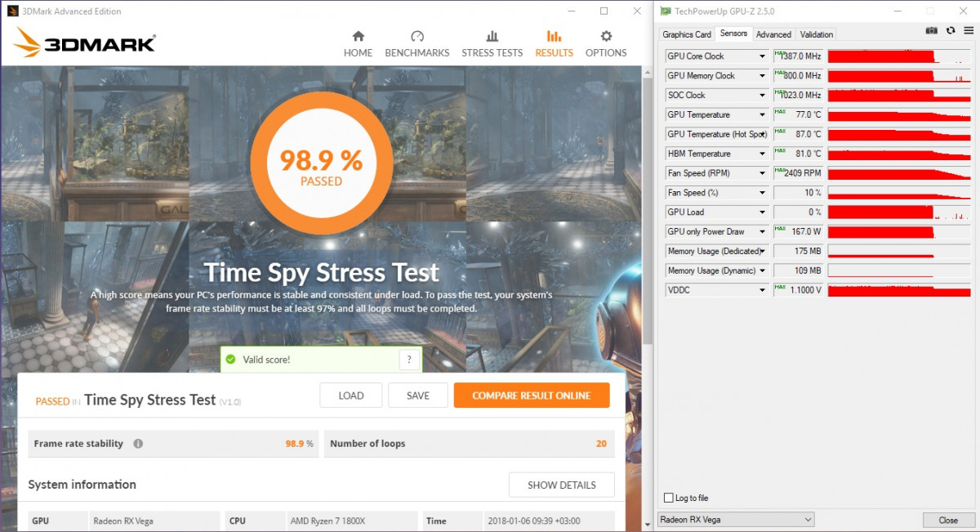
Task: Open SOC Clock sensor dropdown
Action: (x=763, y=96)
